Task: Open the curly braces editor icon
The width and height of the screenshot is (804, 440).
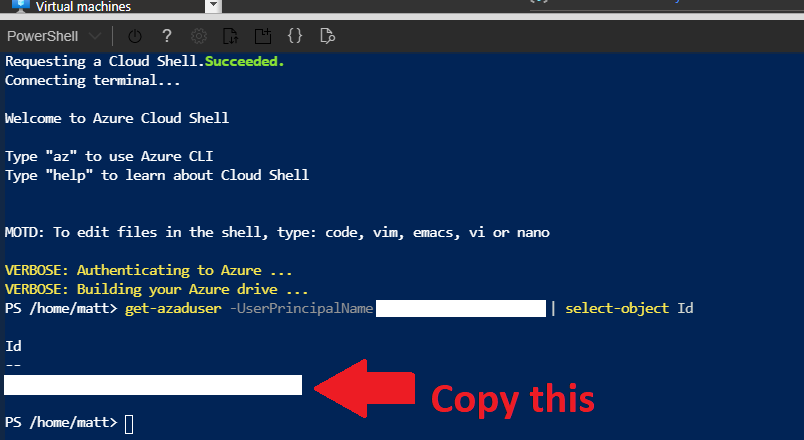Action: tap(295, 36)
